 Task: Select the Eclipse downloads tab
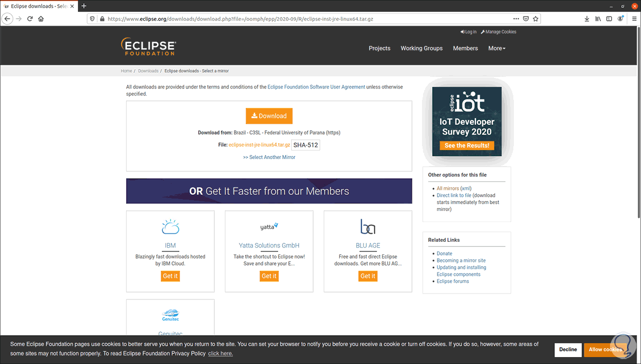point(39,6)
